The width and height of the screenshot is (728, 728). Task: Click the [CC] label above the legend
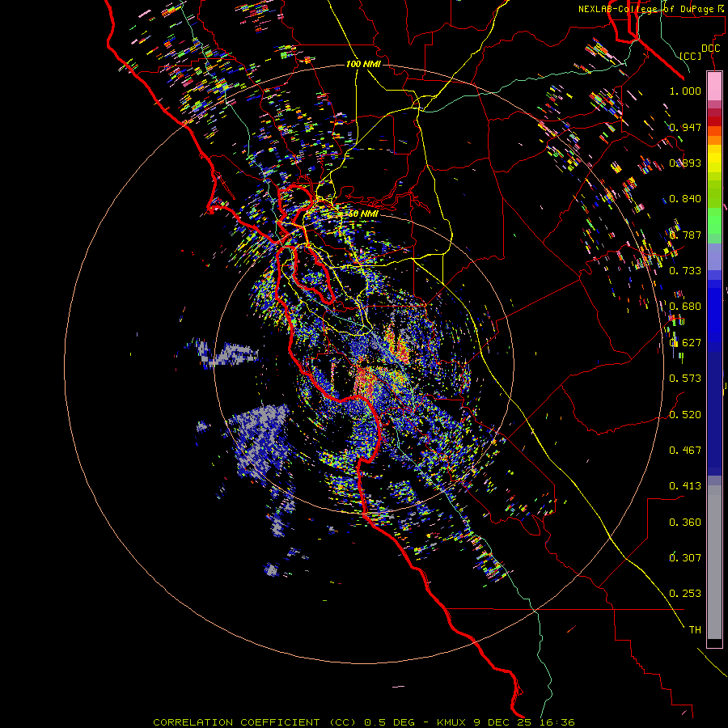pyautogui.click(x=690, y=56)
